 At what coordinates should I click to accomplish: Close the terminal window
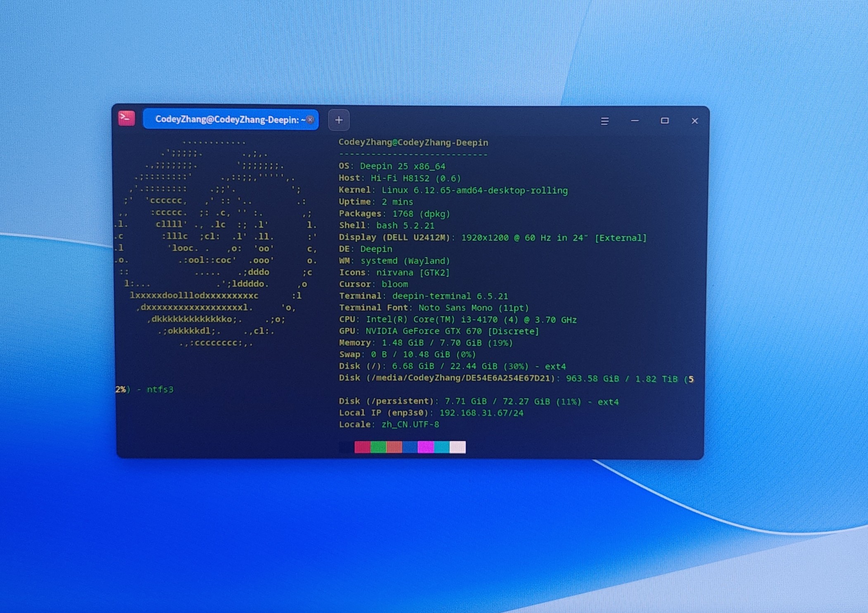click(x=694, y=121)
